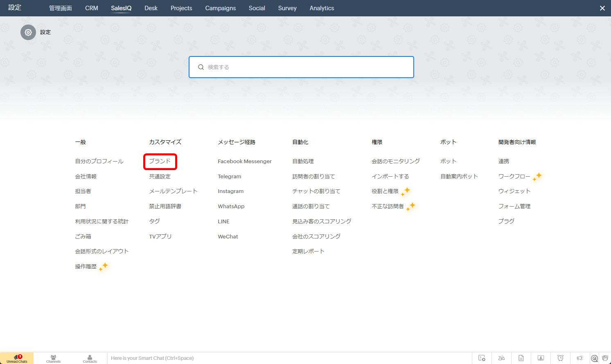Open ボット link under the ボット heading
The width and height of the screenshot is (611, 364).
[x=449, y=161]
